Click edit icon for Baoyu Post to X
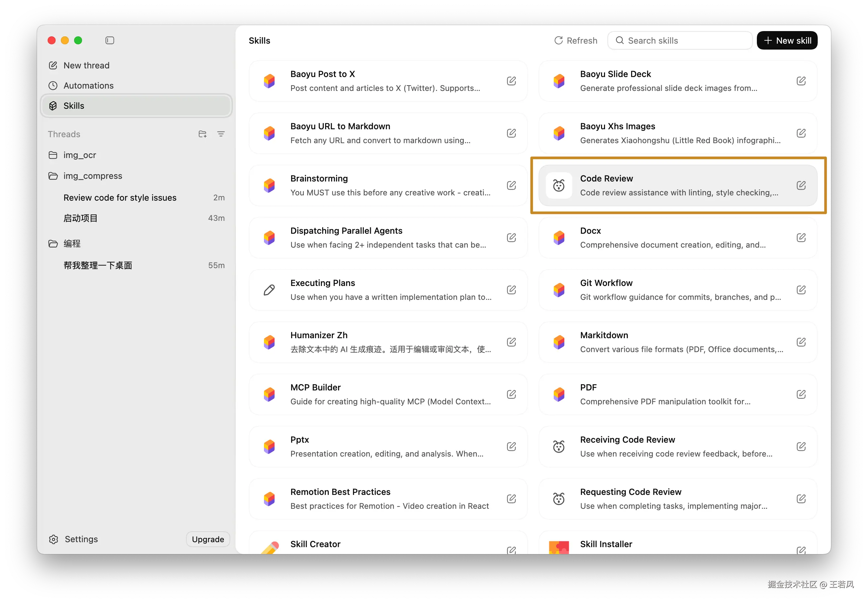This screenshot has height=603, width=868. point(511,81)
